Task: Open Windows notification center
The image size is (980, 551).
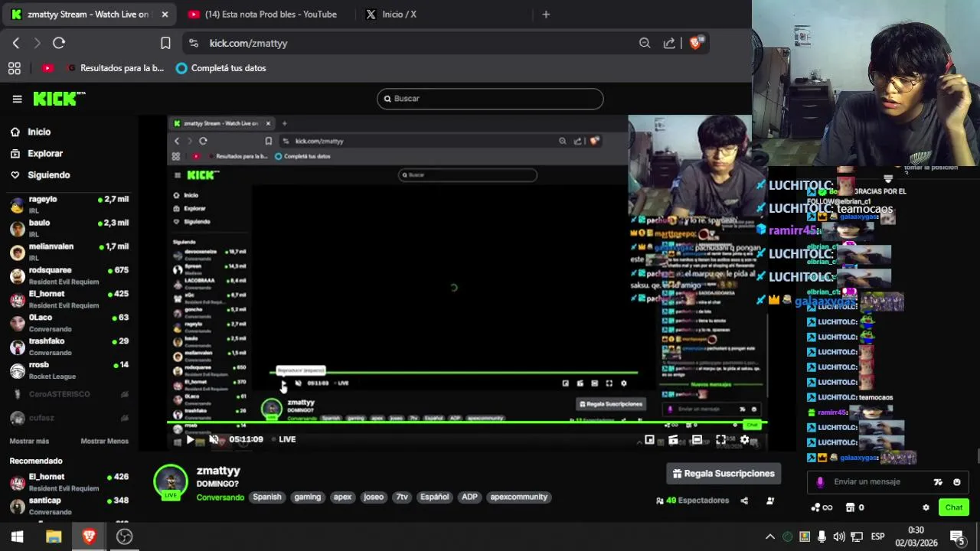Action: (957, 536)
